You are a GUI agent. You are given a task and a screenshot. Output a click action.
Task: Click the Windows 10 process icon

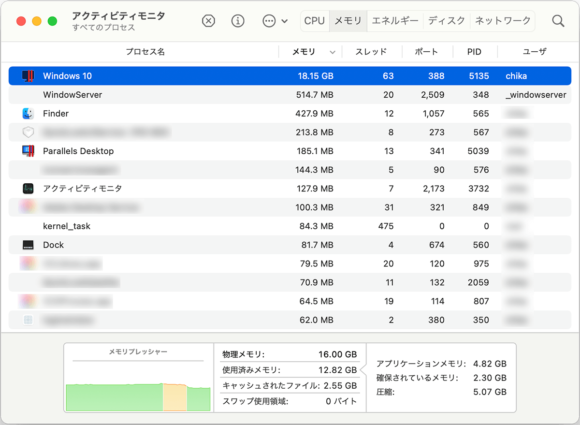(x=28, y=76)
